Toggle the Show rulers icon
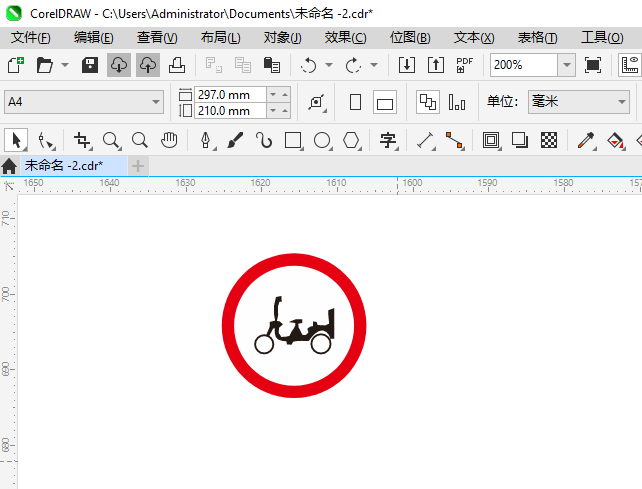The width and height of the screenshot is (642, 489). click(630, 65)
